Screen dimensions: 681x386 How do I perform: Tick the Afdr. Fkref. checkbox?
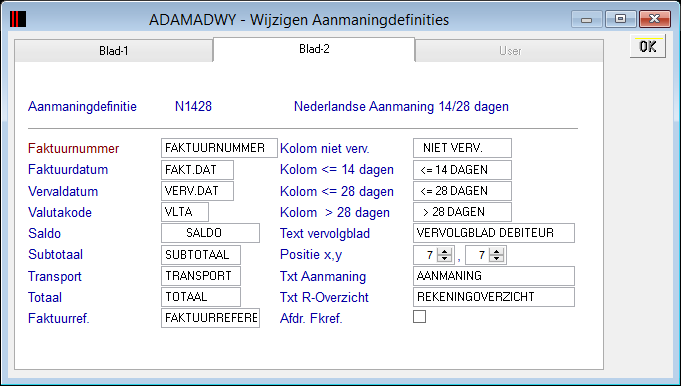(x=420, y=317)
